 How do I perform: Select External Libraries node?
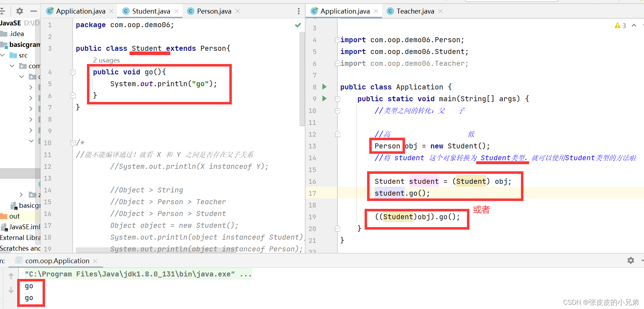(20, 237)
